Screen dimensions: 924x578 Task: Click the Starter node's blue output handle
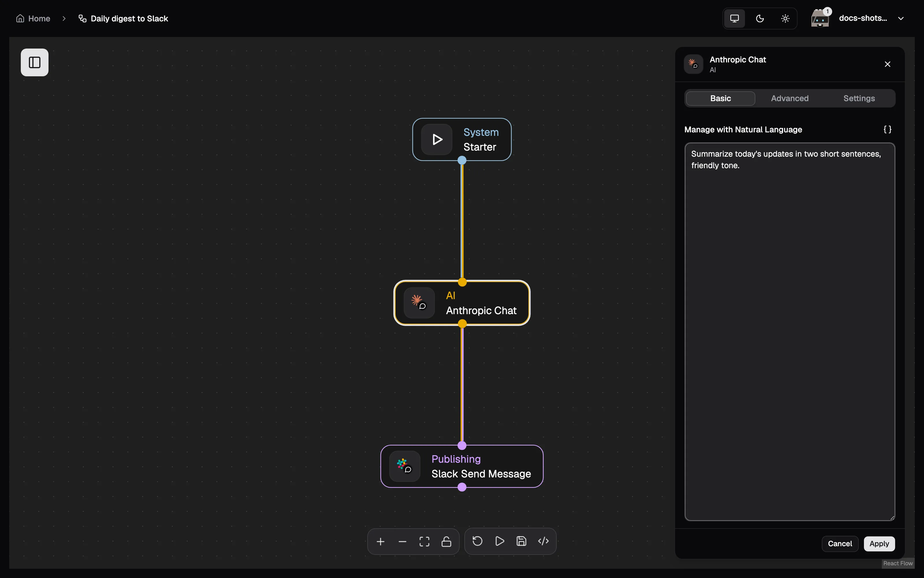click(x=462, y=161)
